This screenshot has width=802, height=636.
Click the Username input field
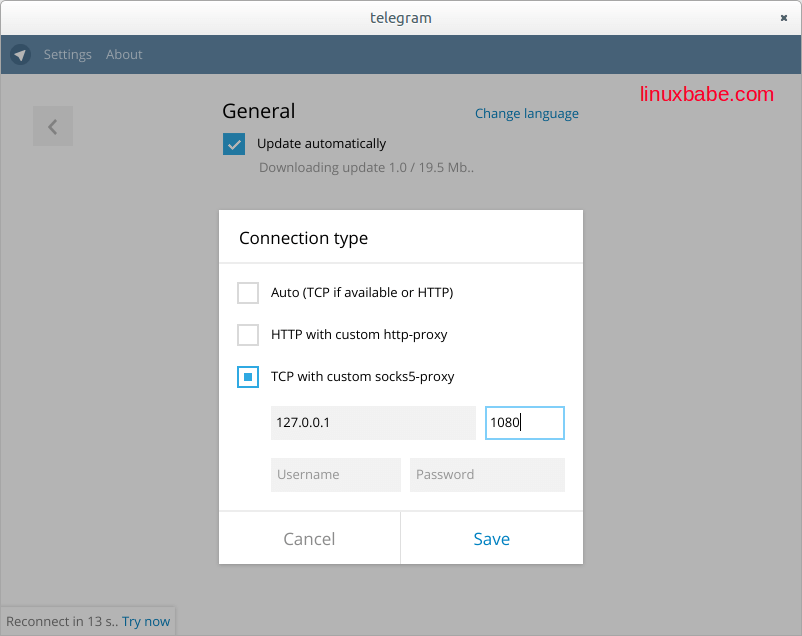tap(335, 475)
